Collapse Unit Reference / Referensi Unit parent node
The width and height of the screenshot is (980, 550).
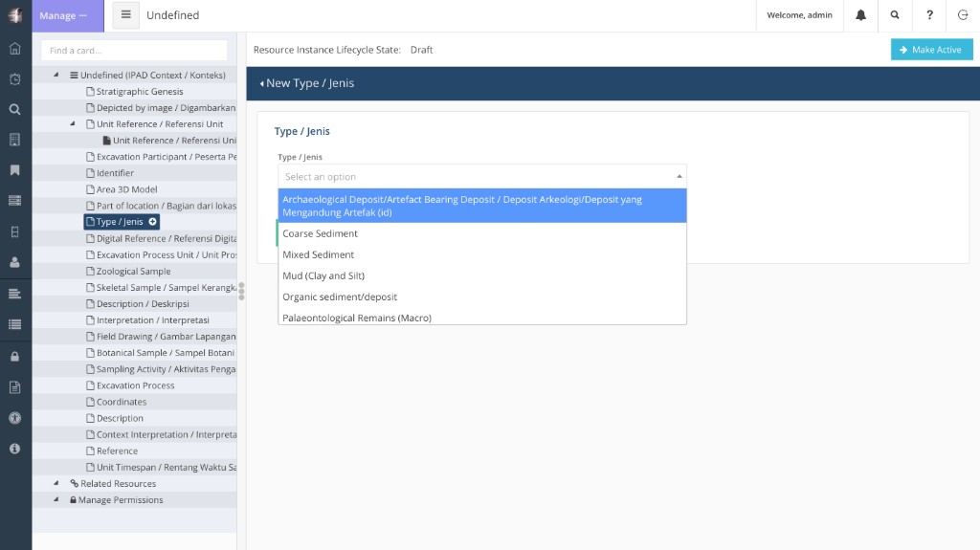[x=73, y=123]
